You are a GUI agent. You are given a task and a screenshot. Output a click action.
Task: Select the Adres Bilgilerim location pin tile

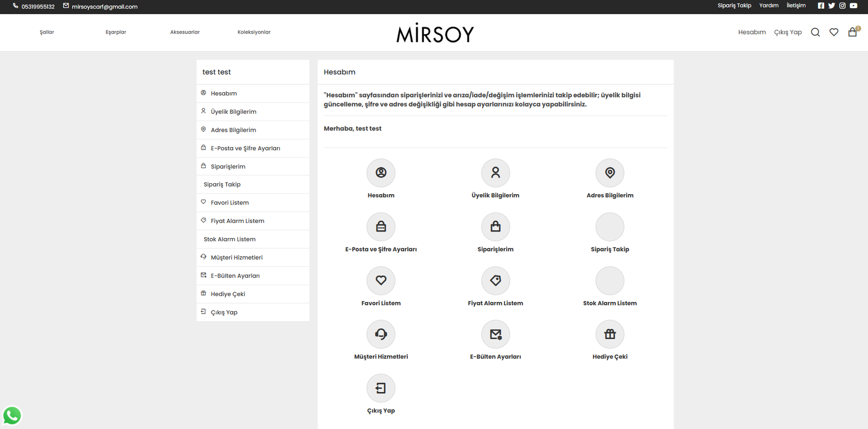[610, 173]
